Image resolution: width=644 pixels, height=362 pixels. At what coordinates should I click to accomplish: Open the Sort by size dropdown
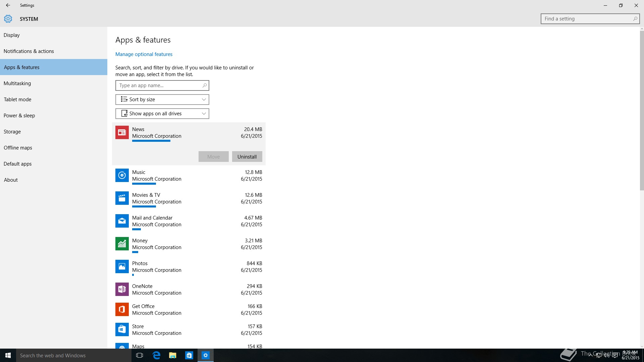pyautogui.click(x=162, y=100)
